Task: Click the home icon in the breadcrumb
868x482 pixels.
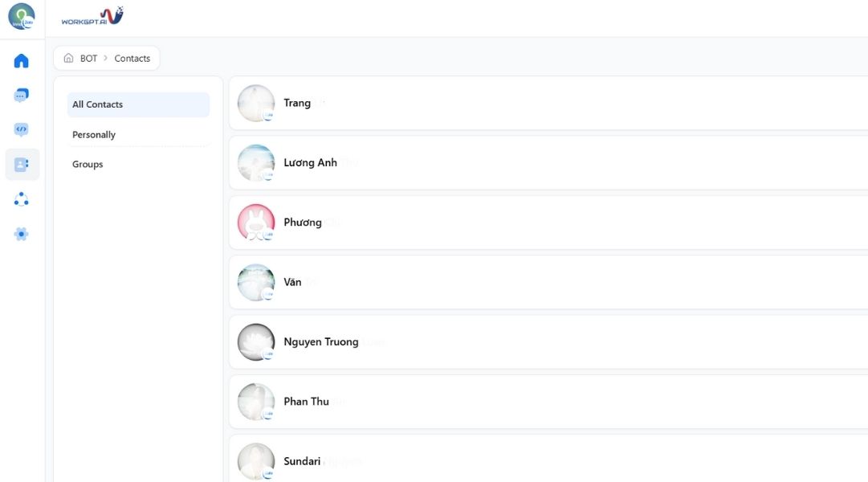Action: pos(68,57)
